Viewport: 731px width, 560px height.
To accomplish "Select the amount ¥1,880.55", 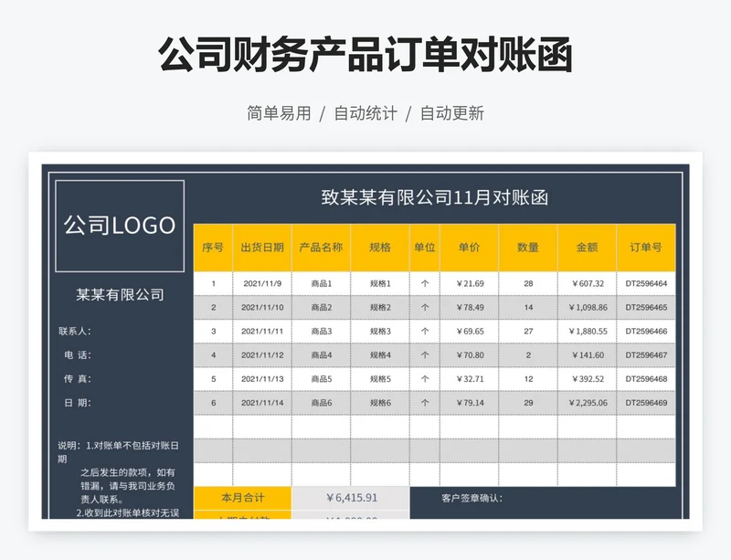I will [587, 331].
